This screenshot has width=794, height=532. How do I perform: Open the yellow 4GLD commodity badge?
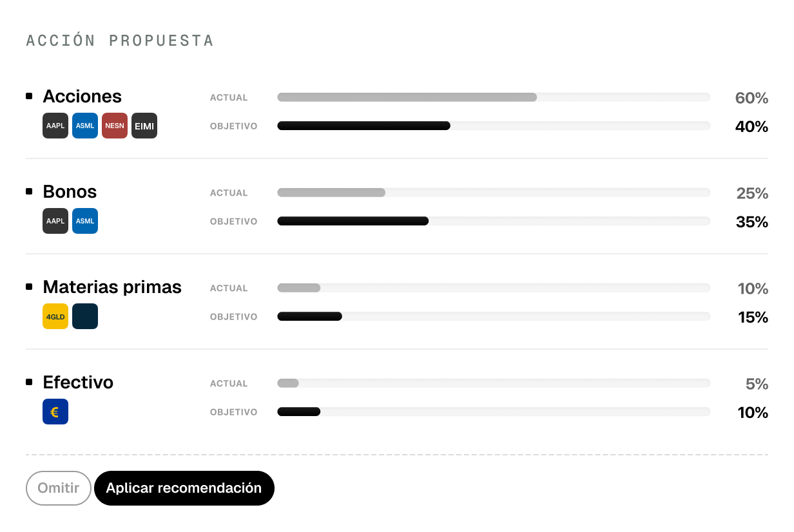[55, 316]
